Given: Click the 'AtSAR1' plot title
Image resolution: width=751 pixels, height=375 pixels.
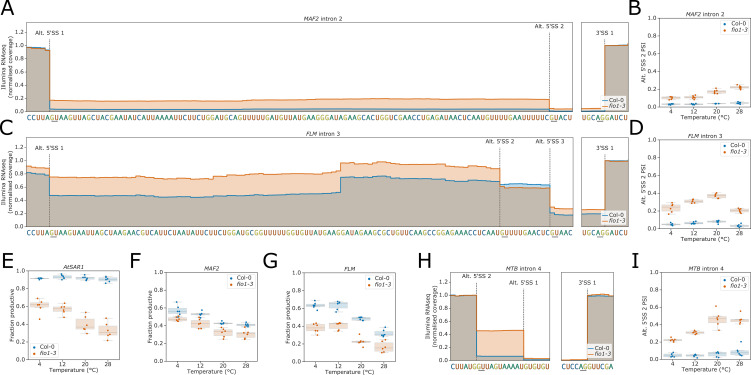Looking at the screenshot, I should [74, 266].
